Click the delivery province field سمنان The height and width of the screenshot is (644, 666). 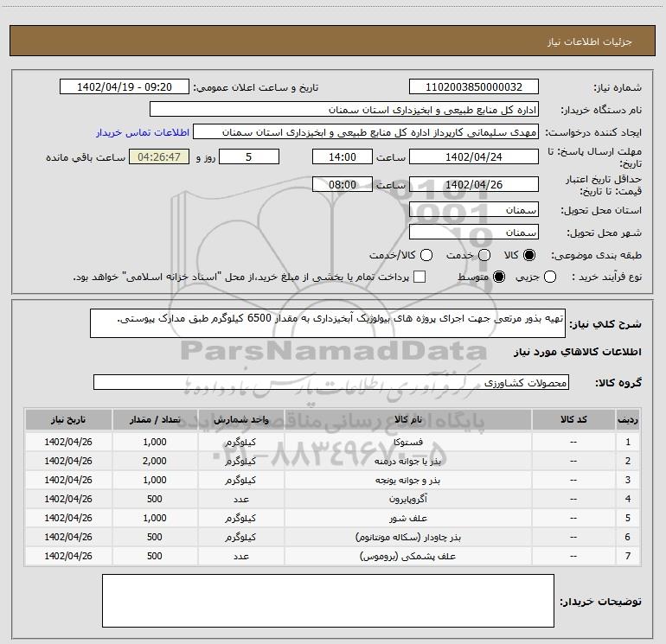click(x=474, y=210)
